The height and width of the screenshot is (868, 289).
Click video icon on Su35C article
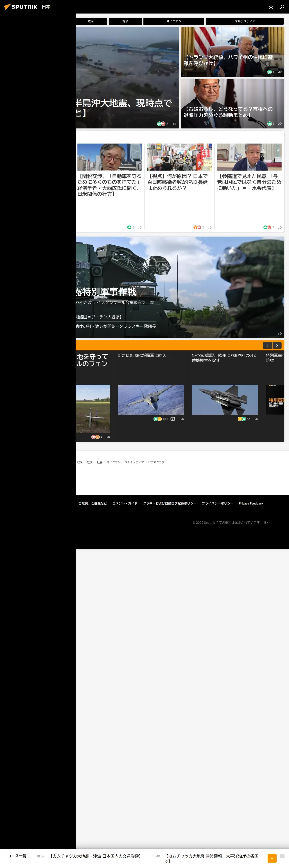coord(173,419)
